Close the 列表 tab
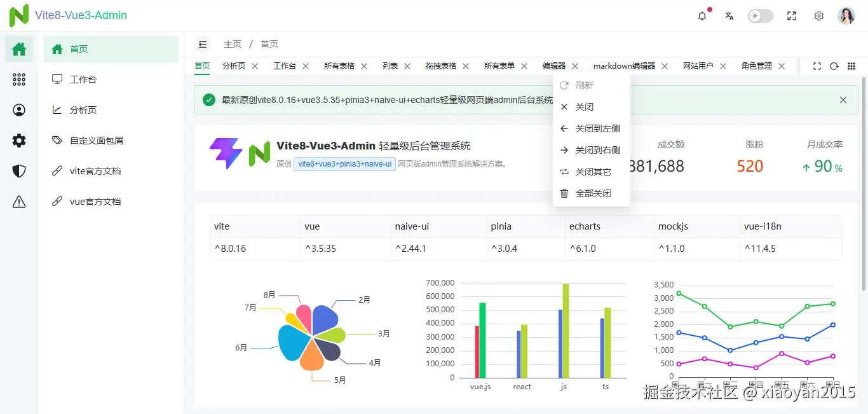Image resolution: width=868 pixels, height=414 pixels. click(407, 66)
